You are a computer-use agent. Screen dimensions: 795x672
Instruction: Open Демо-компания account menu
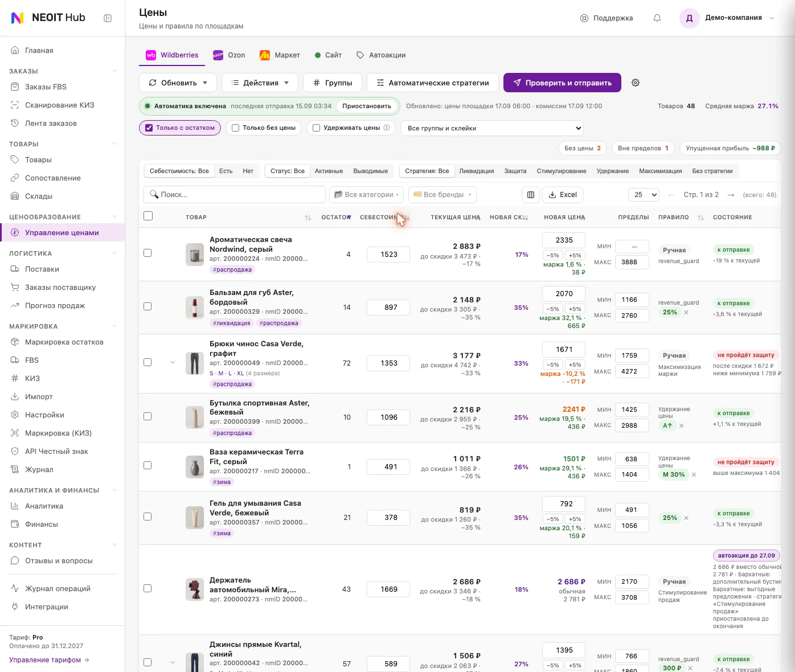point(727,18)
